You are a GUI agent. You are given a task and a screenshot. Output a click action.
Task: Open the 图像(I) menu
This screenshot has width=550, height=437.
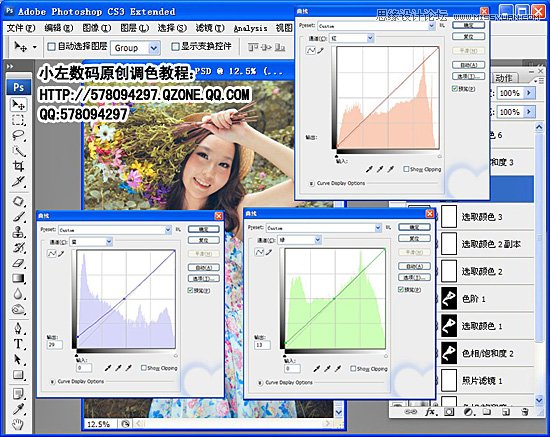(96, 28)
